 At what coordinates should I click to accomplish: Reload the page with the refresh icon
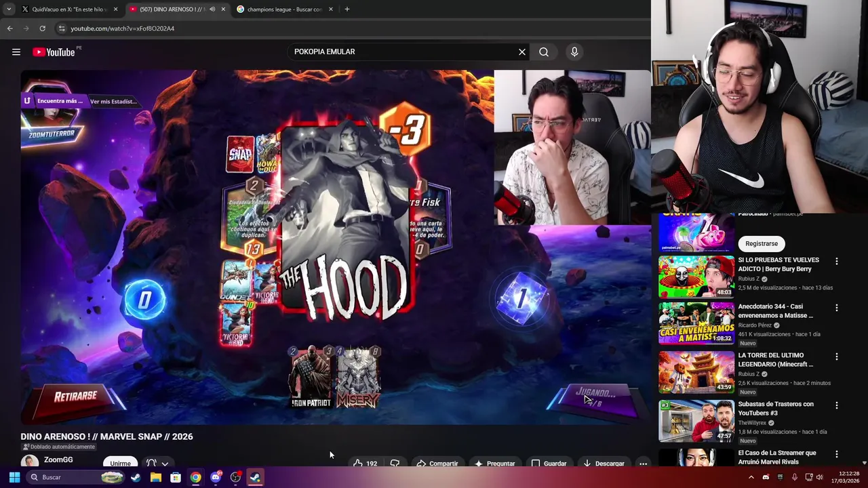coord(42,28)
